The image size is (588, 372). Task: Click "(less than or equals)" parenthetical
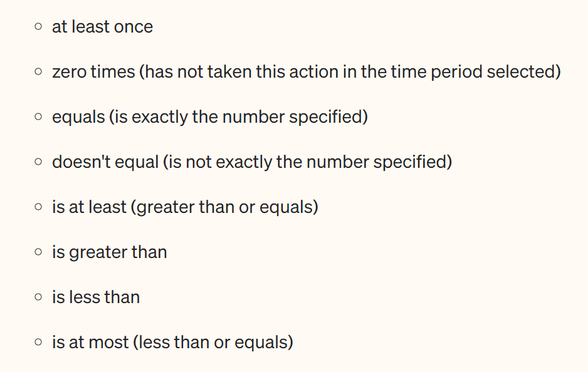[x=211, y=343]
